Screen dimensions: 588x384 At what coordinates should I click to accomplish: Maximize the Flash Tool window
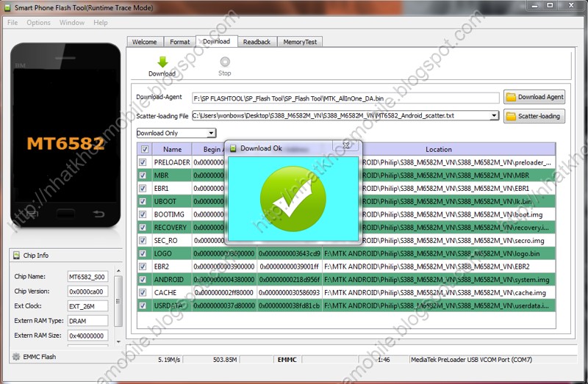[x=550, y=5]
